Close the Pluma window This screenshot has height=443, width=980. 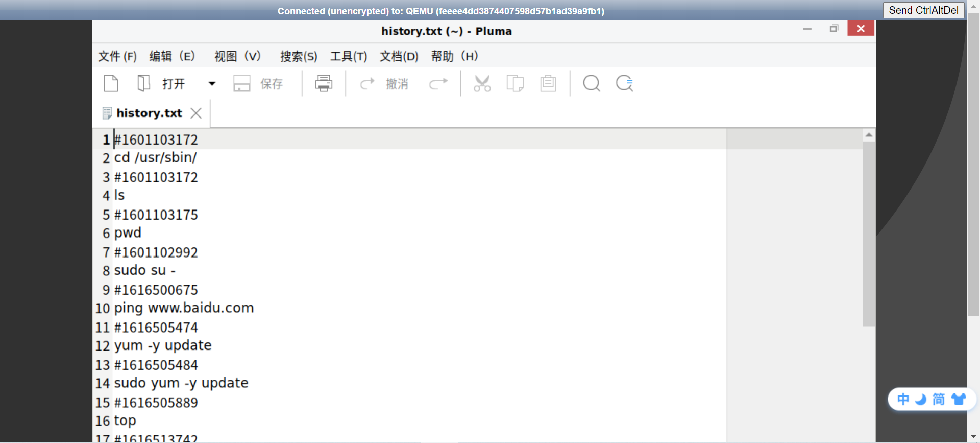pyautogui.click(x=861, y=29)
